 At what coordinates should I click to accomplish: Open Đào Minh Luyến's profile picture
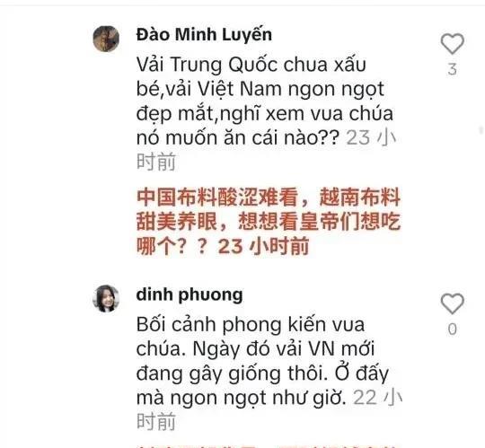click(x=106, y=39)
